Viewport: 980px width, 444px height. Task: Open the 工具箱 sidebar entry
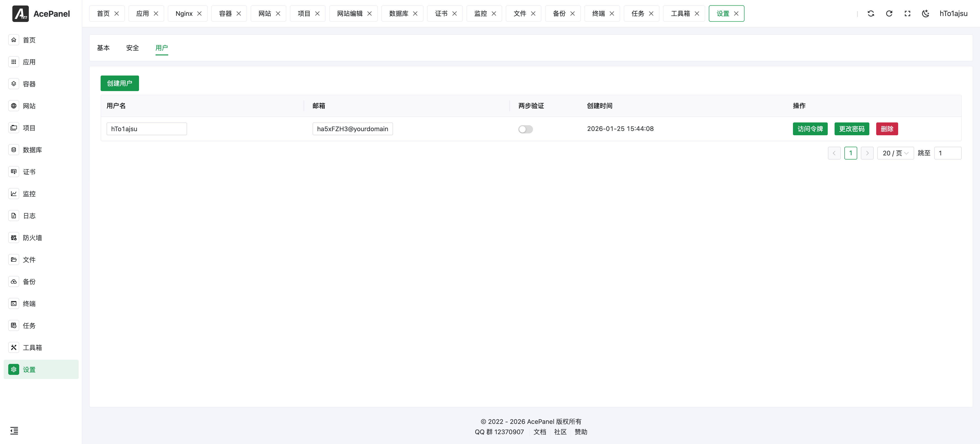tap(33, 347)
